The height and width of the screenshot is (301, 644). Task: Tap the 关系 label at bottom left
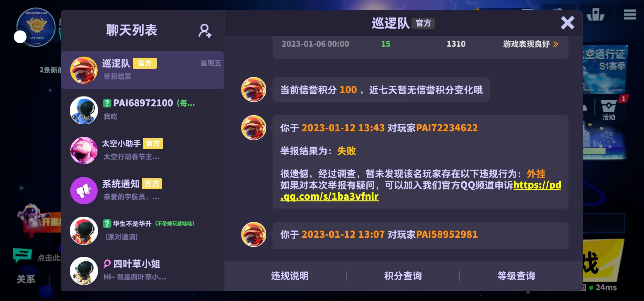click(26, 279)
